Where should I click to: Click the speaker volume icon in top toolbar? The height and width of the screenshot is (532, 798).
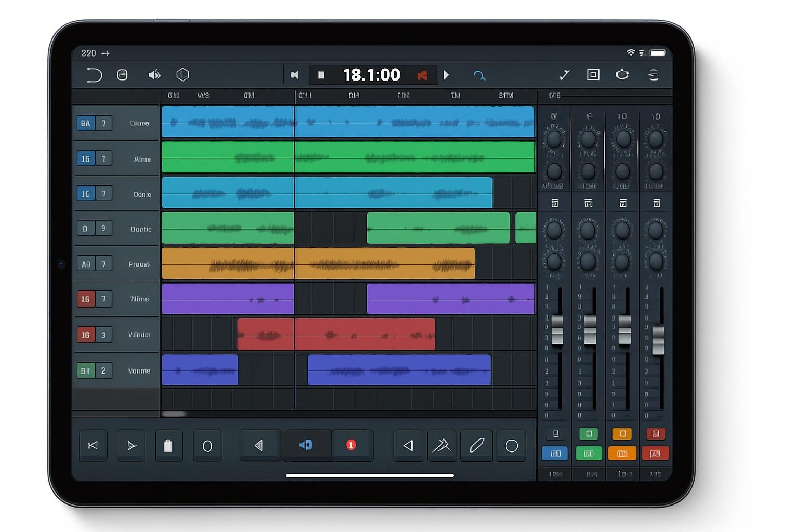pyautogui.click(x=154, y=75)
